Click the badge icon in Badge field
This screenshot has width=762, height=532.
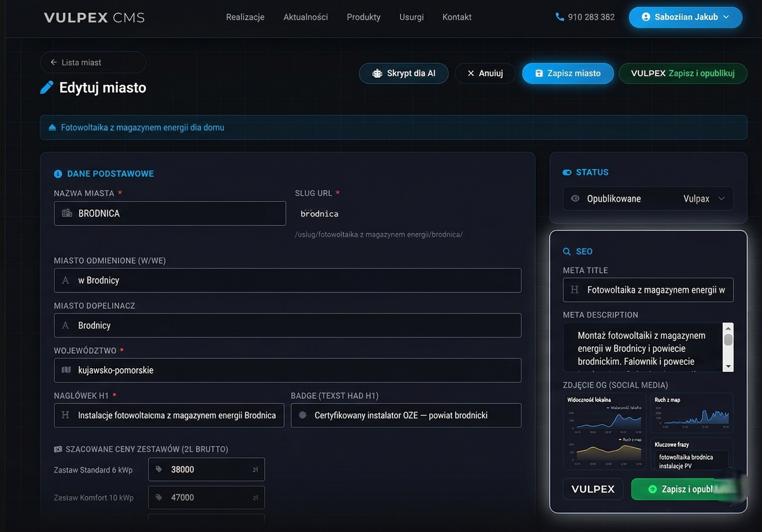[x=302, y=415]
